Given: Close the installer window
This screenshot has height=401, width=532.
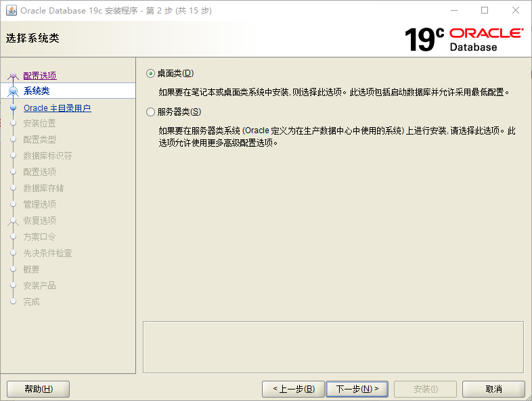Looking at the screenshot, I should point(515,11).
